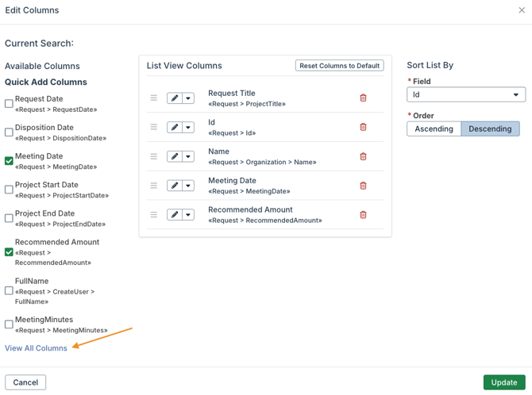Screen dimensions: 532x395
Task: Delete the Name column from list
Action: tap(363, 156)
